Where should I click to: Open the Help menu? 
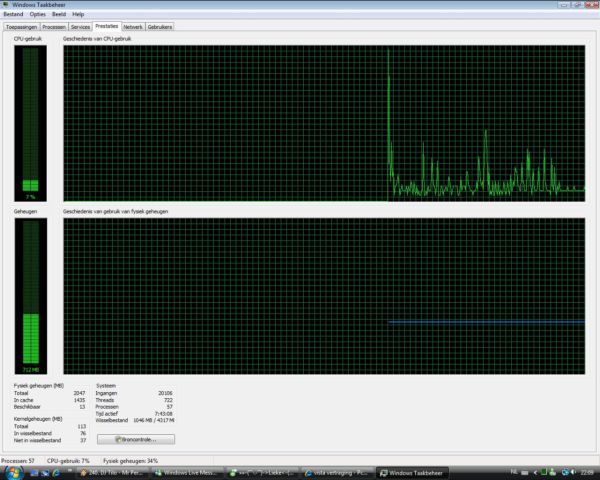pyautogui.click(x=78, y=14)
